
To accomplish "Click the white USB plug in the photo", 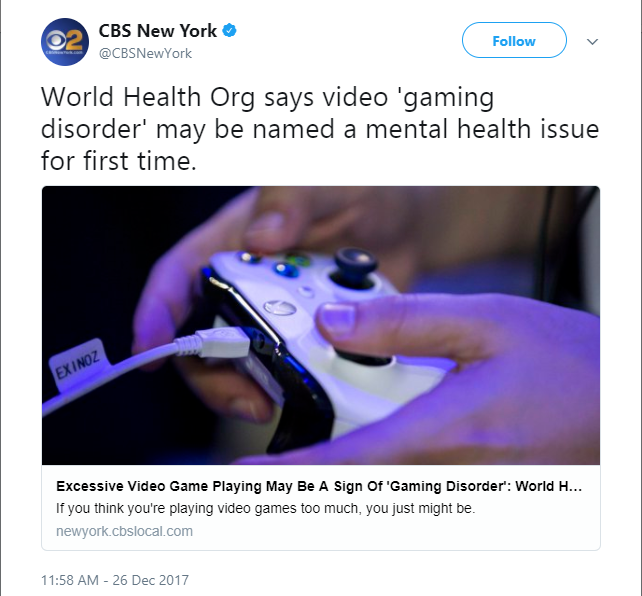I will (x=222, y=342).
